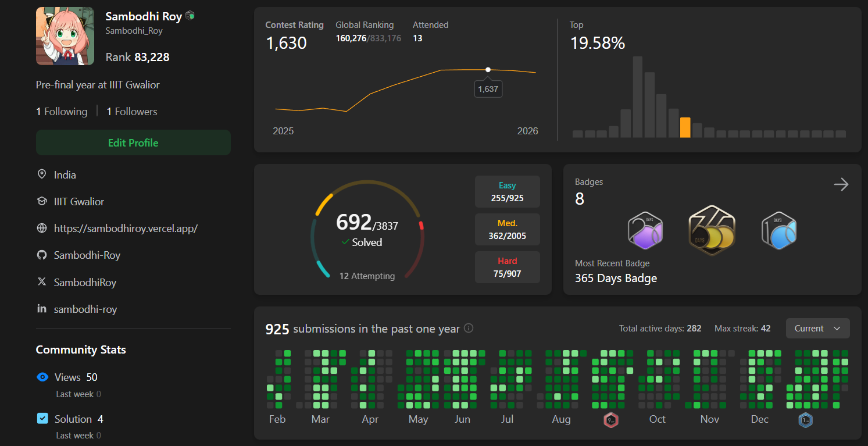Select the Hard 75/907 difficulty tab
The height and width of the screenshot is (446, 868).
(x=507, y=267)
